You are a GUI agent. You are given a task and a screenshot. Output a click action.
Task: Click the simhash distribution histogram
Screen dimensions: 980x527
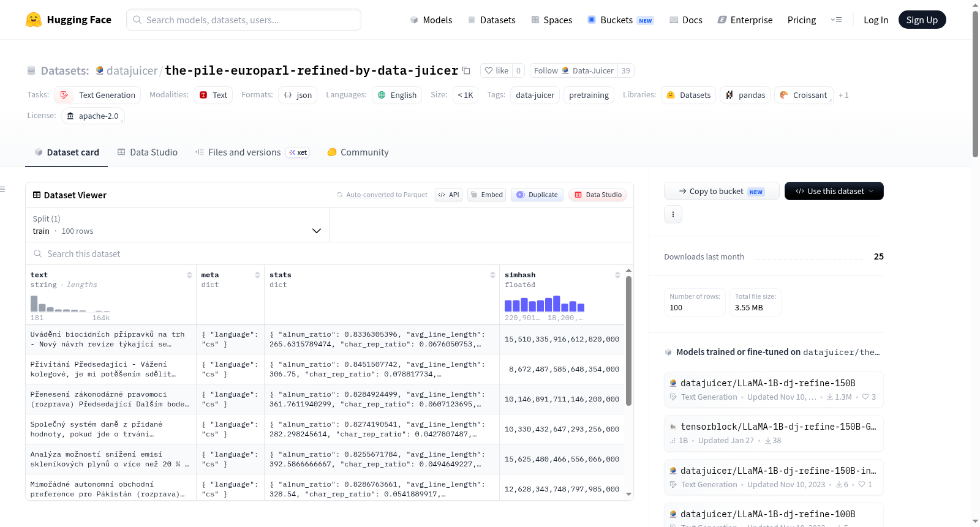(545, 304)
